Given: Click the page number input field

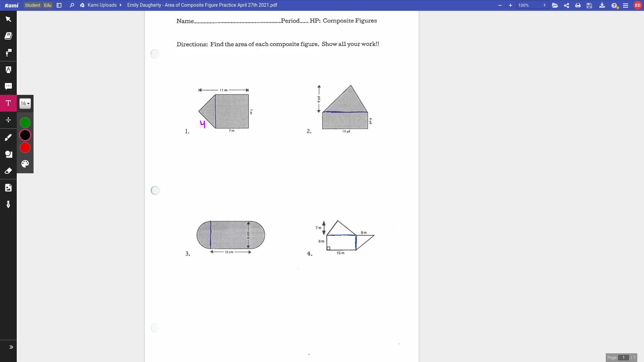Looking at the screenshot, I should click(623, 358).
